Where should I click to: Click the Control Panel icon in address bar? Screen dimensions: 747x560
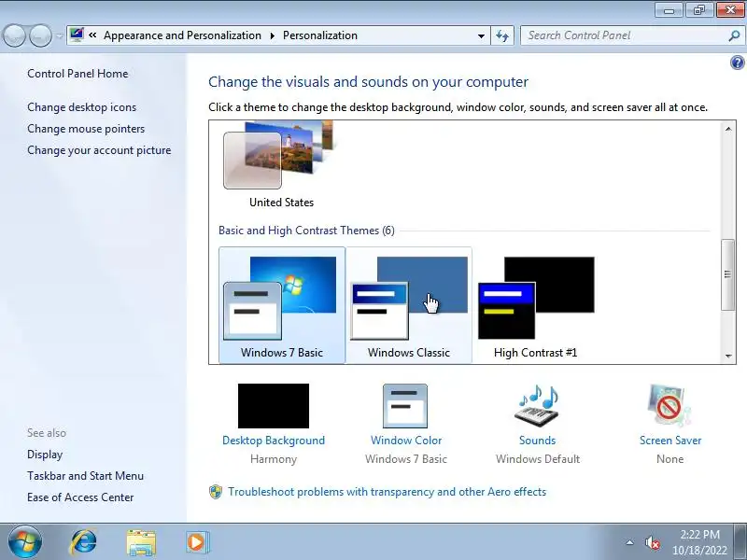pyautogui.click(x=77, y=35)
